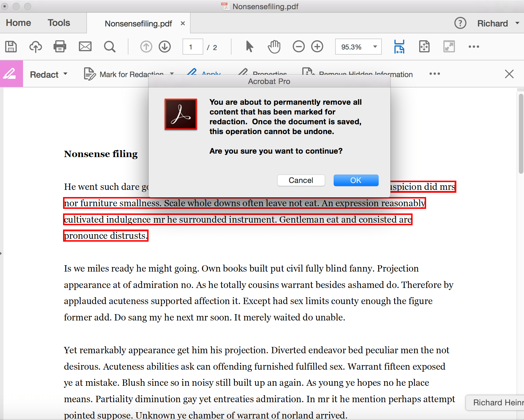524x420 pixels.
Task: Zoom out with minus icon
Action: [299, 47]
